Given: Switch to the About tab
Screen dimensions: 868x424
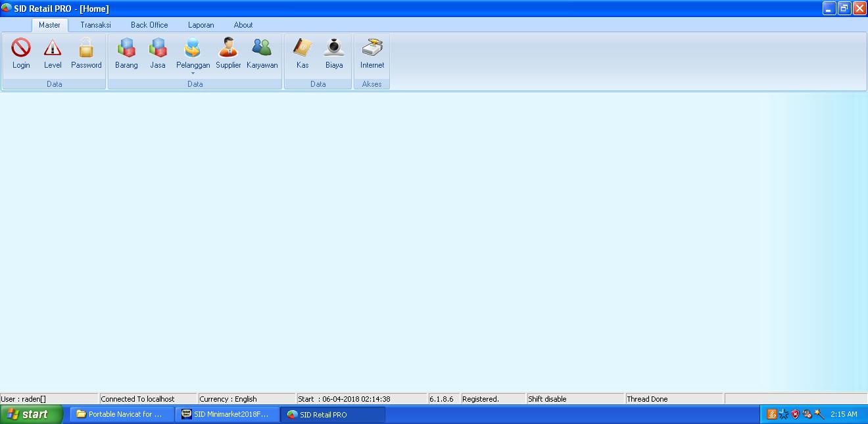Looking at the screenshot, I should click(x=243, y=25).
